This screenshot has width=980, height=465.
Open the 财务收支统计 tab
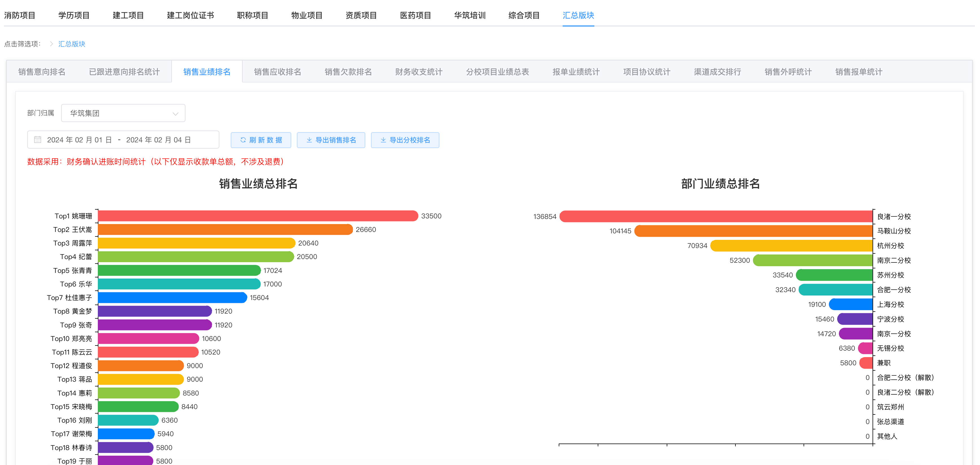(x=418, y=72)
